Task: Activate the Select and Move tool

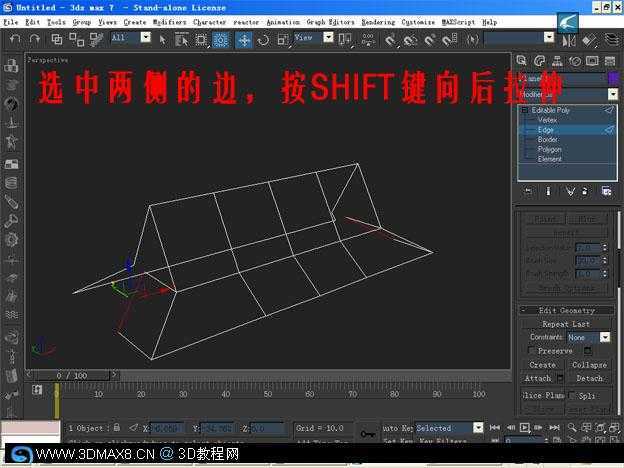Action: [244, 40]
